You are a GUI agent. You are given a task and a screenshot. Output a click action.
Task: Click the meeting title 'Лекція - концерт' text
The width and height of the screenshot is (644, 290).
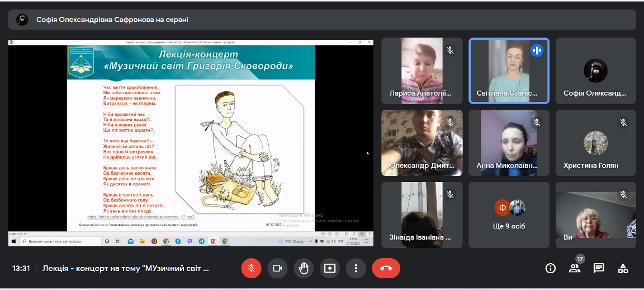tap(126, 268)
